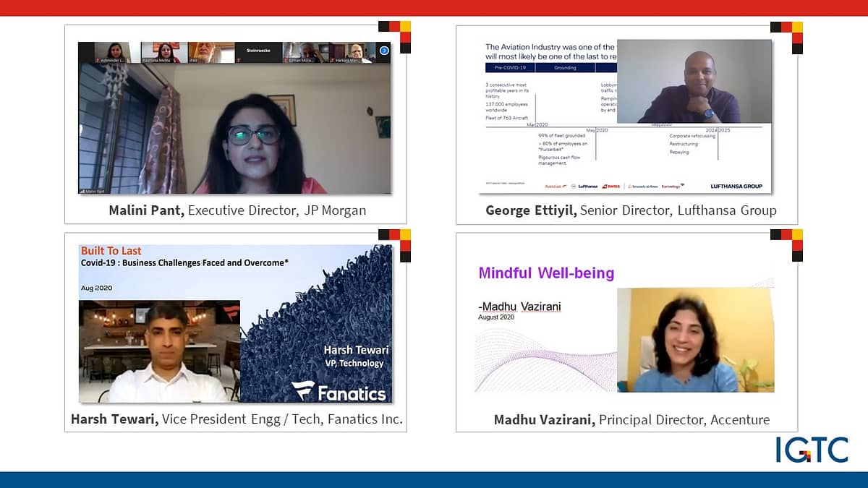Click the 'Mindful Well-being' slide title
Viewport: 868px width, 488px height.
(546, 273)
